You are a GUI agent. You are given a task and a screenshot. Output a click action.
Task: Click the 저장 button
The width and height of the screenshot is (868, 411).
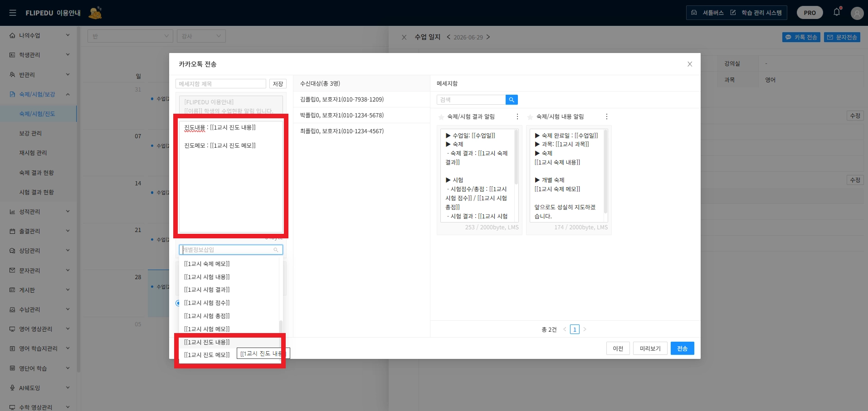point(278,84)
